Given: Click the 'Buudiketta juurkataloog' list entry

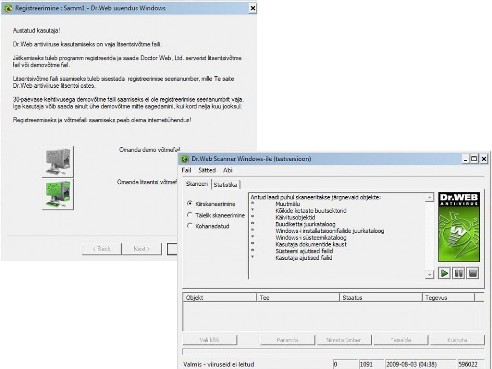Looking at the screenshot, I should [305, 224].
